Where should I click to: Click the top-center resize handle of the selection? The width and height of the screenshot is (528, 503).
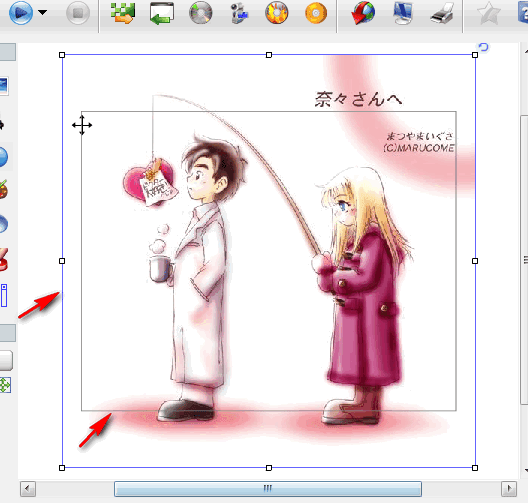tap(269, 55)
